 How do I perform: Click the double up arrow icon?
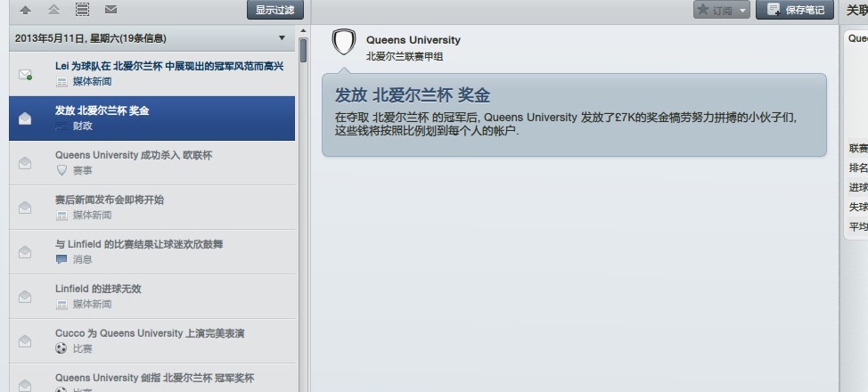53,10
